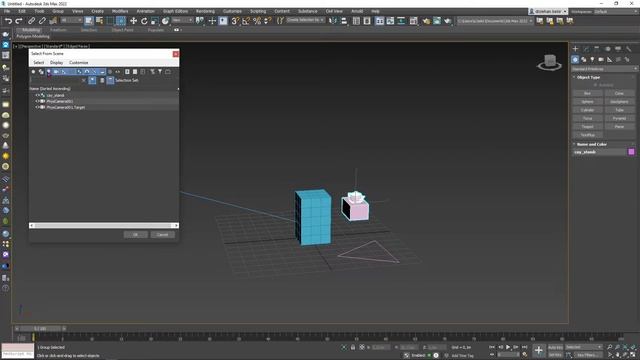The image size is (640, 360).
Task: Open the Modifiers menu
Action: click(x=120, y=11)
